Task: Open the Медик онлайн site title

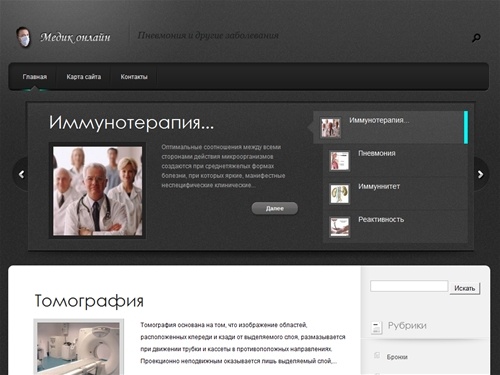Action: 75,37
